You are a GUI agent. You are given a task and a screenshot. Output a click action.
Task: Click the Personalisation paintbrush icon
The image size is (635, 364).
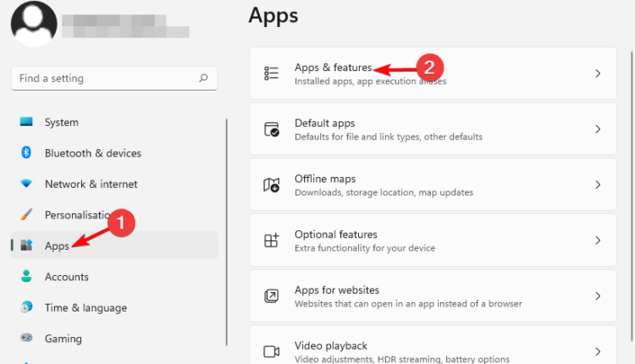[26, 215]
